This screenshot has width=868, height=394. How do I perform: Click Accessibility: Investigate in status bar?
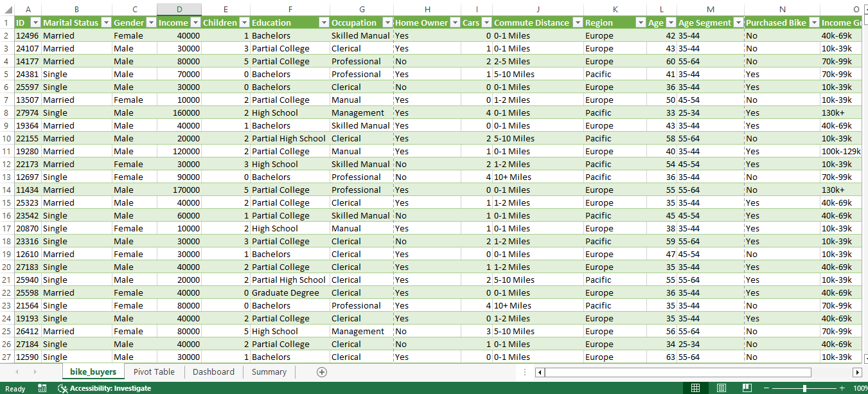tap(104, 388)
